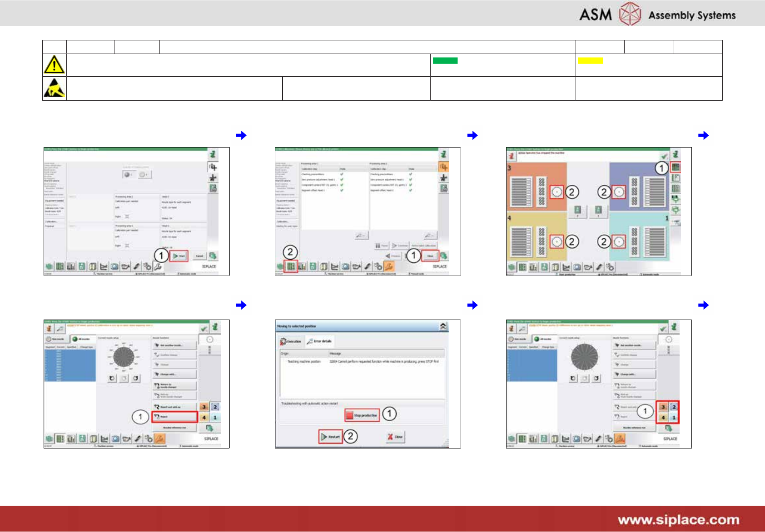Click feeder table in orange area 3
The width and height of the screenshot is (765, 532).
tap(522, 192)
